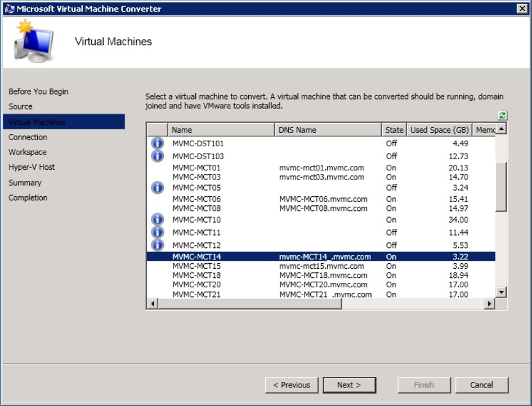The width and height of the screenshot is (532, 406).
Task: Click info icon beside MVMC-MCT10
Action: (158, 219)
